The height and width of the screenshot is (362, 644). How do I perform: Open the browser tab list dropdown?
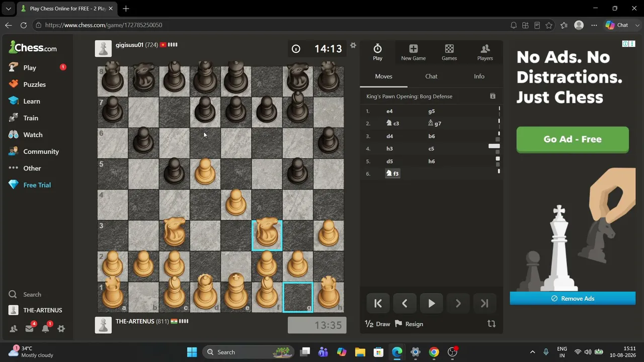coord(8,9)
